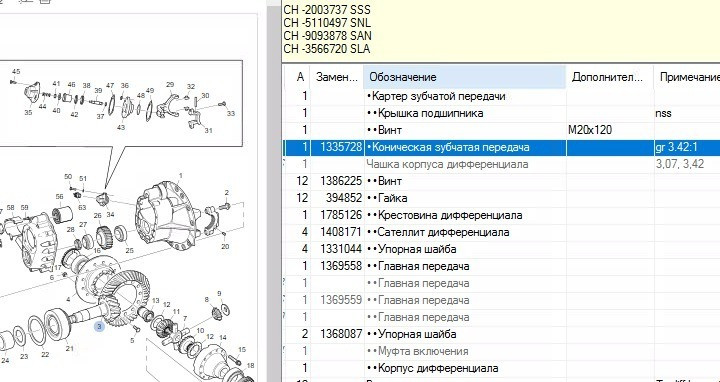Click chassis line 'CH -2003737 SSS'
720x382 pixels.
click(x=327, y=10)
